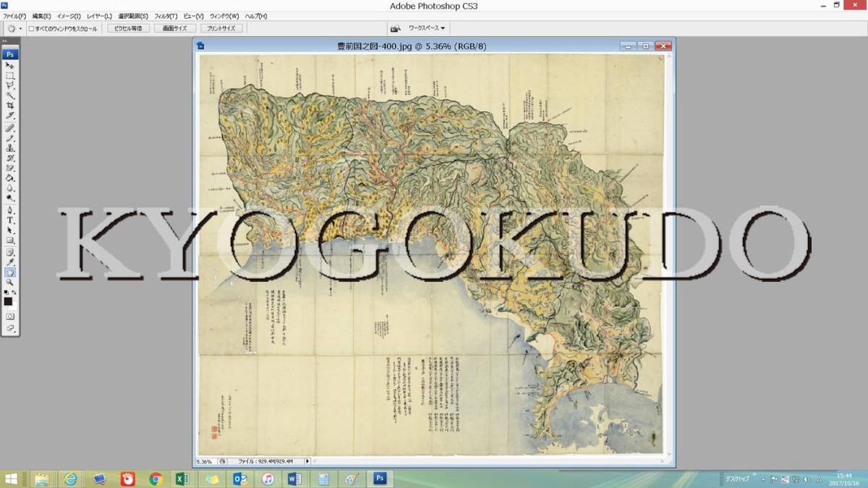Screen dimensions: 868x488
Task: Select the History Brush tool
Action: point(10,158)
